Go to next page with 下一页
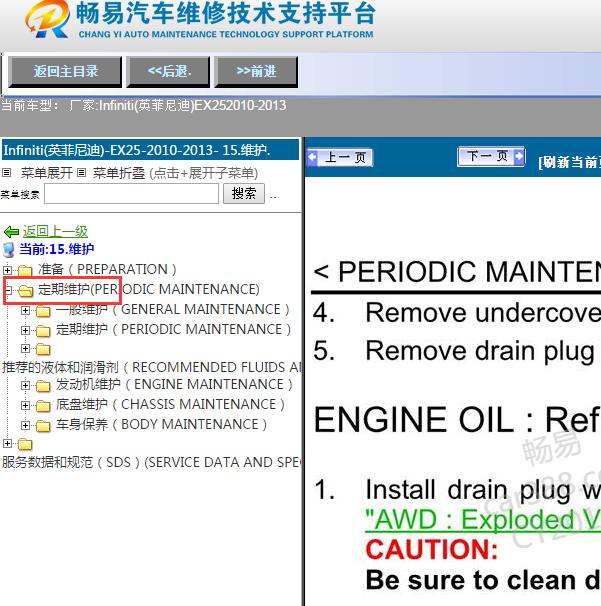Image resolution: width=601 pixels, height=606 pixels. coord(491,157)
